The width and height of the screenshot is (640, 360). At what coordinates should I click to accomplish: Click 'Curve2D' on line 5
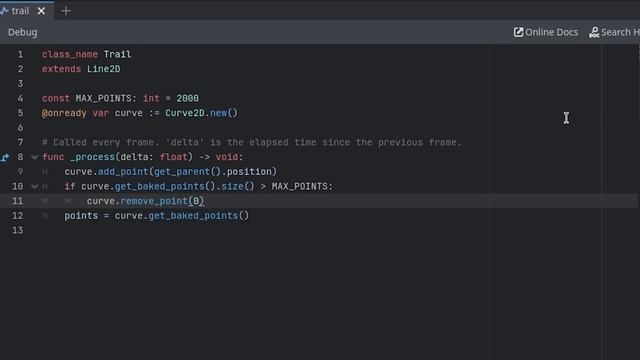pos(185,113)
